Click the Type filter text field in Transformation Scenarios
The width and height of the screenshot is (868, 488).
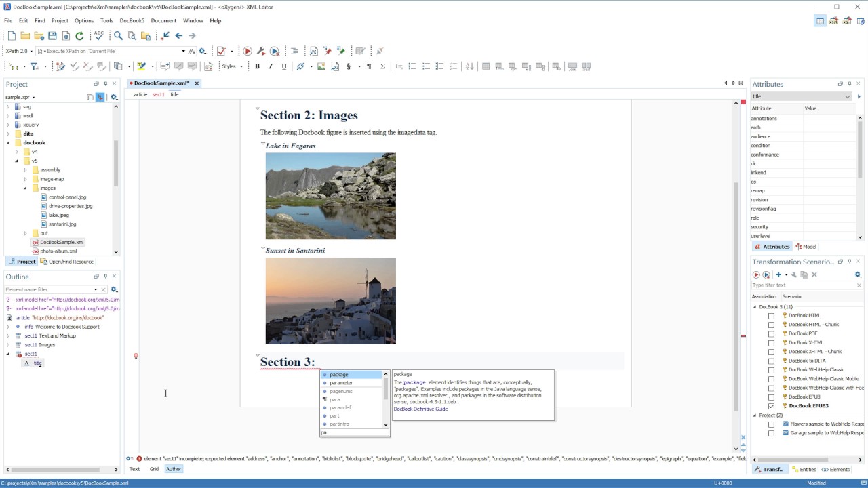click(x=803, y=285)
